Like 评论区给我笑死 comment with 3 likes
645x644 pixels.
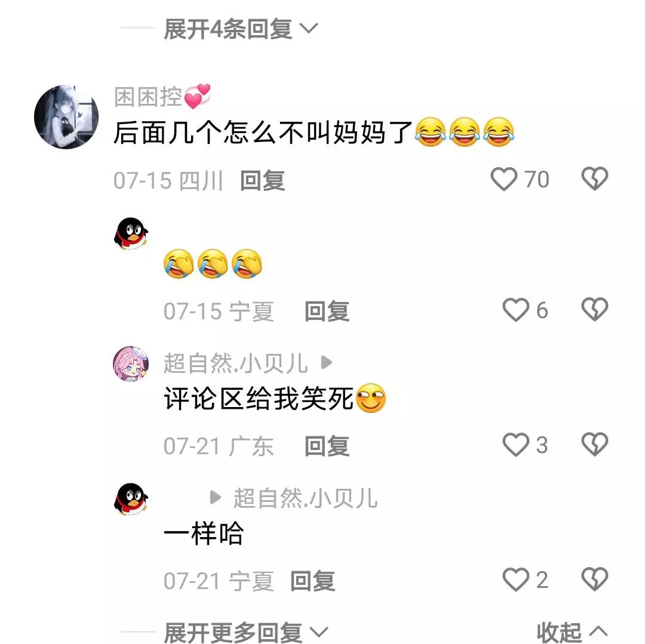tap(515, 444)
